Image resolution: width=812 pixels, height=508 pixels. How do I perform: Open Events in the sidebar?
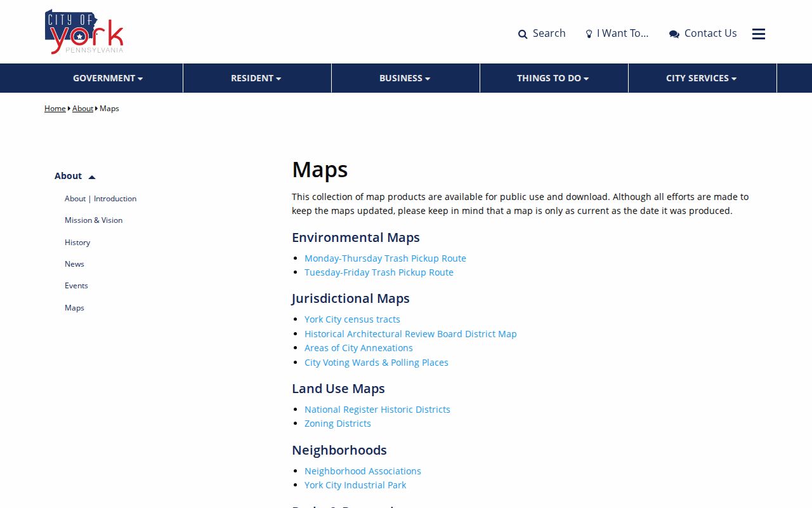pos(76,286)
